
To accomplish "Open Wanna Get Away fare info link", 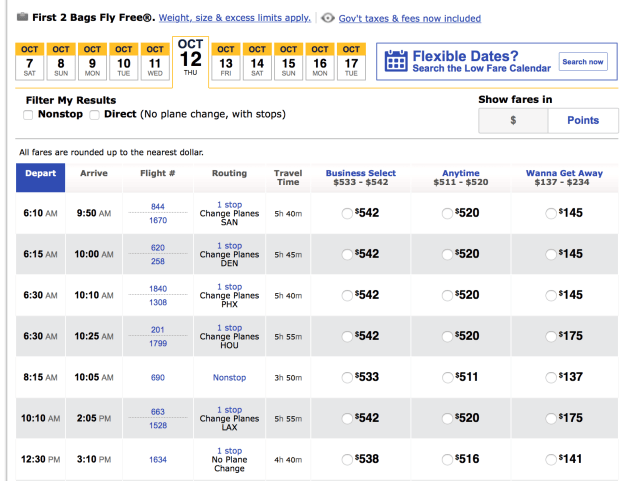I will (564, 173).
